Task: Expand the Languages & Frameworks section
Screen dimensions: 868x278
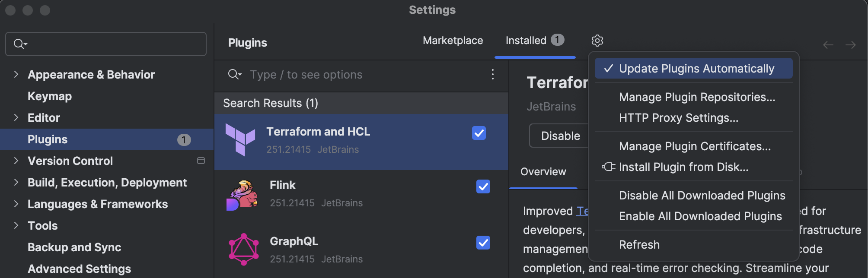Action: (x=16, y=204)
